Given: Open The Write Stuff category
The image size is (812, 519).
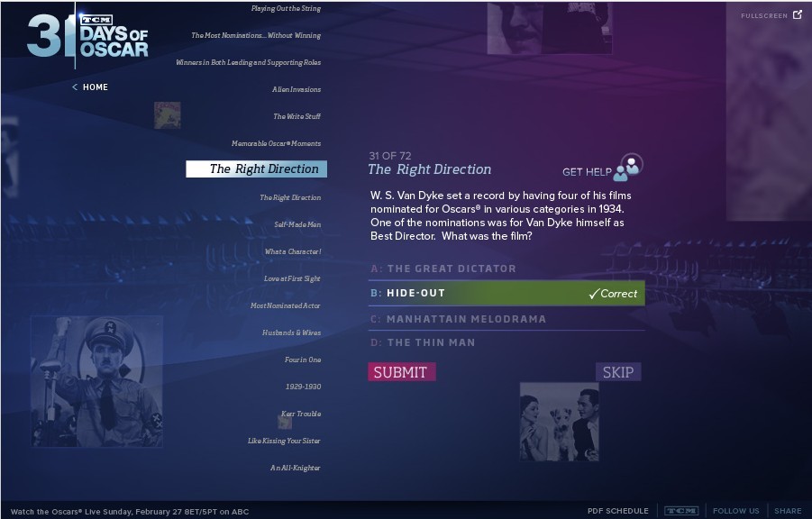Looking at the screenshot, I should click(297, 116).
